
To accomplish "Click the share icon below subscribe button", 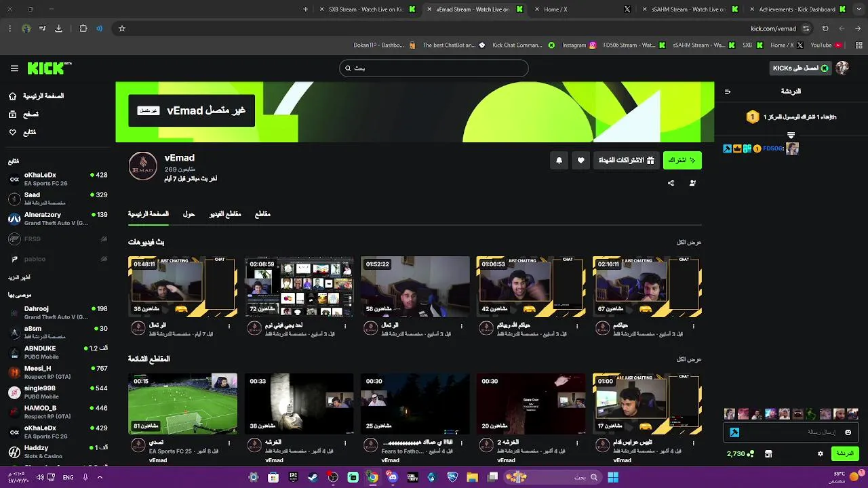I will (671, 183).
